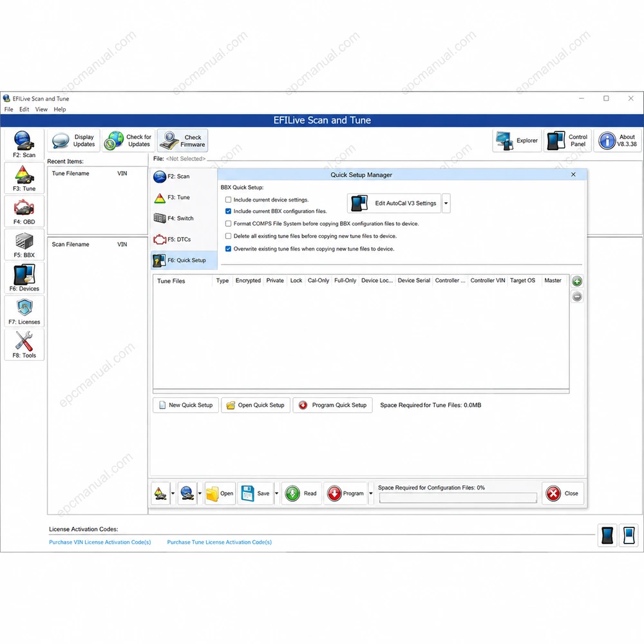Open F2: Scan in the left sidebar
Image resolution: width=644 pixels, height=644 pixels.
pos(24,144)
